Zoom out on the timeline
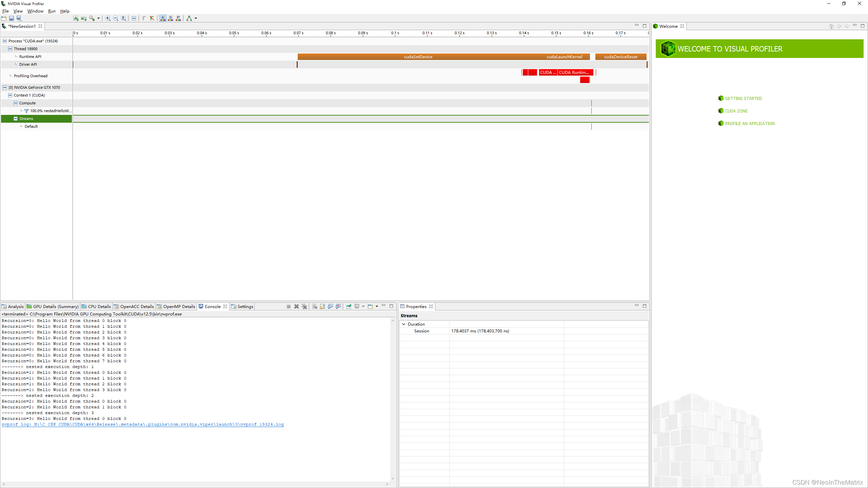The height and width of the screenshot is (488, 868). (x=116, y=18)
